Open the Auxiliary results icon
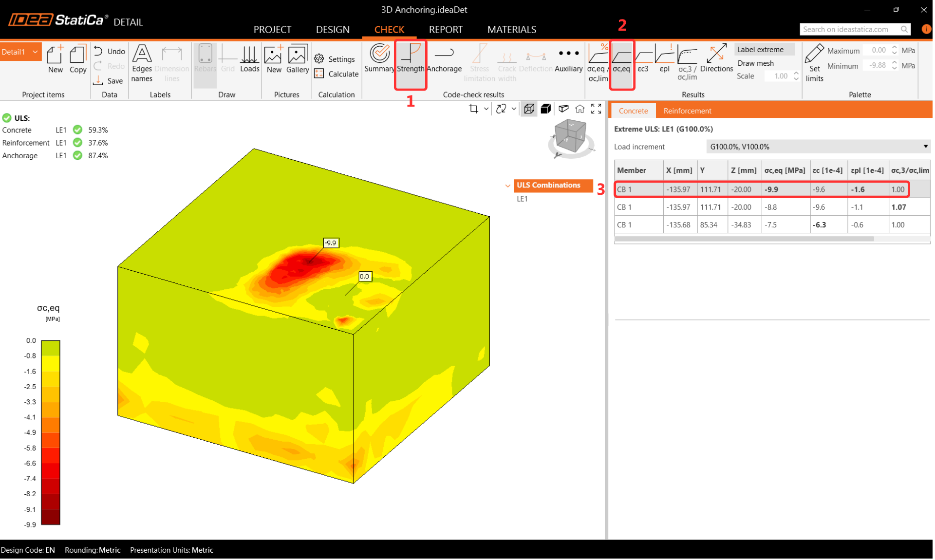Image resolution: width=935 pixels, height=560 pixels. pos(568,58)
